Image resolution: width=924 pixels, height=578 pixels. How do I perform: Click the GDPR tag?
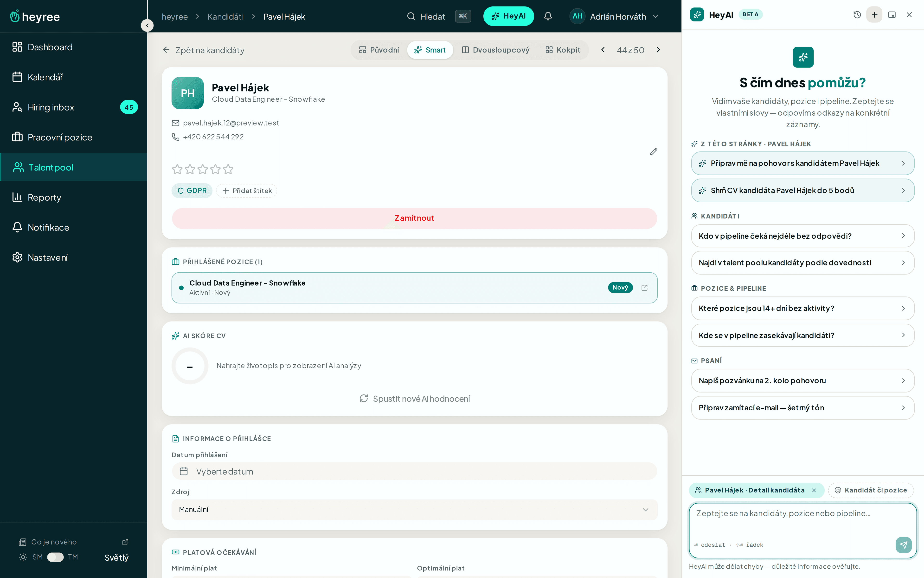point(192,191)
